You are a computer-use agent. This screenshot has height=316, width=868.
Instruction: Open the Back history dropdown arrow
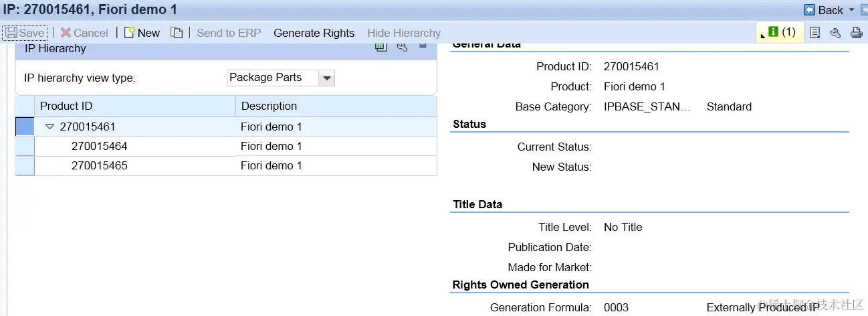(x=851, y=10)
